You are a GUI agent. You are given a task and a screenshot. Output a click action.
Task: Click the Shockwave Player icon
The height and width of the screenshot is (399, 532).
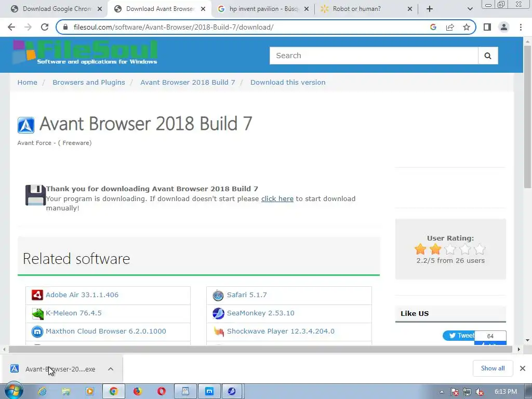219,331
